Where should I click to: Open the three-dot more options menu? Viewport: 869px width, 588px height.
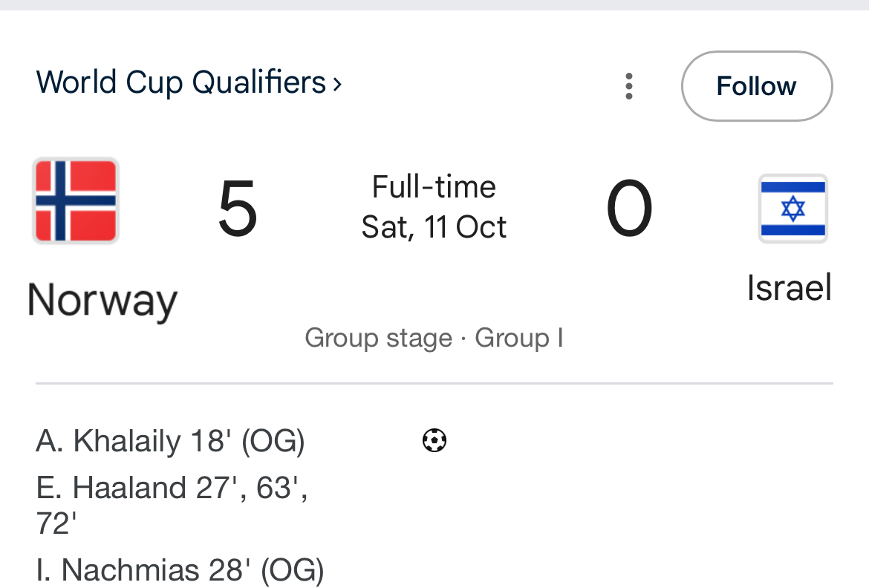tap(628, 86)
